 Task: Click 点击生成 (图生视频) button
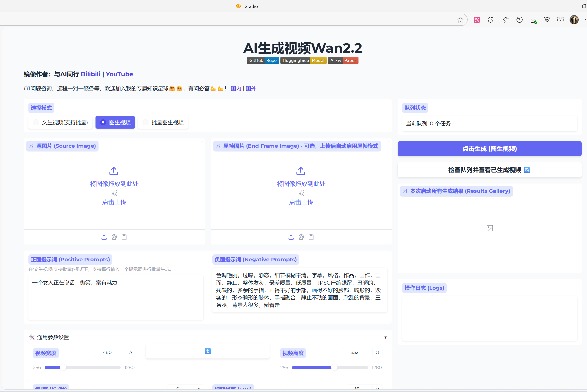489,149
